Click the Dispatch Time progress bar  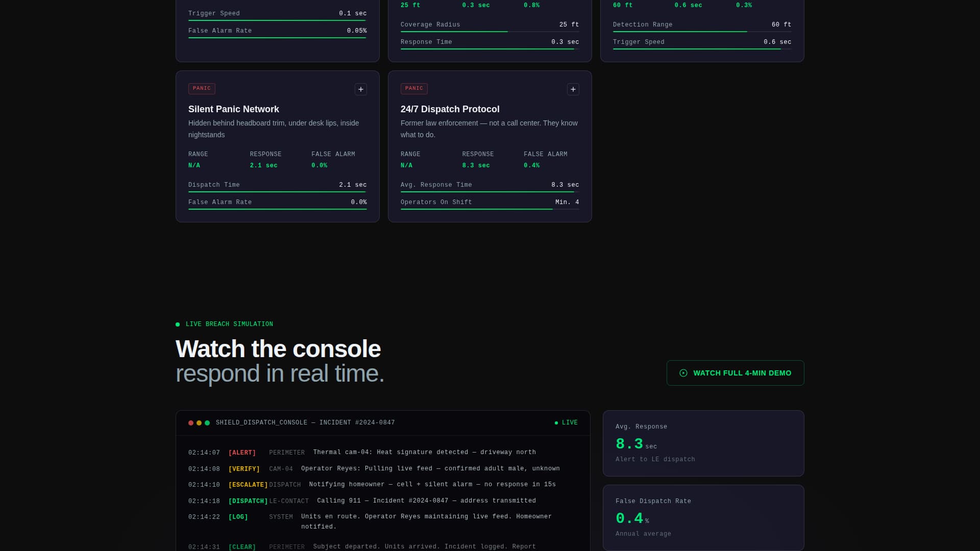tap(277, 192)
